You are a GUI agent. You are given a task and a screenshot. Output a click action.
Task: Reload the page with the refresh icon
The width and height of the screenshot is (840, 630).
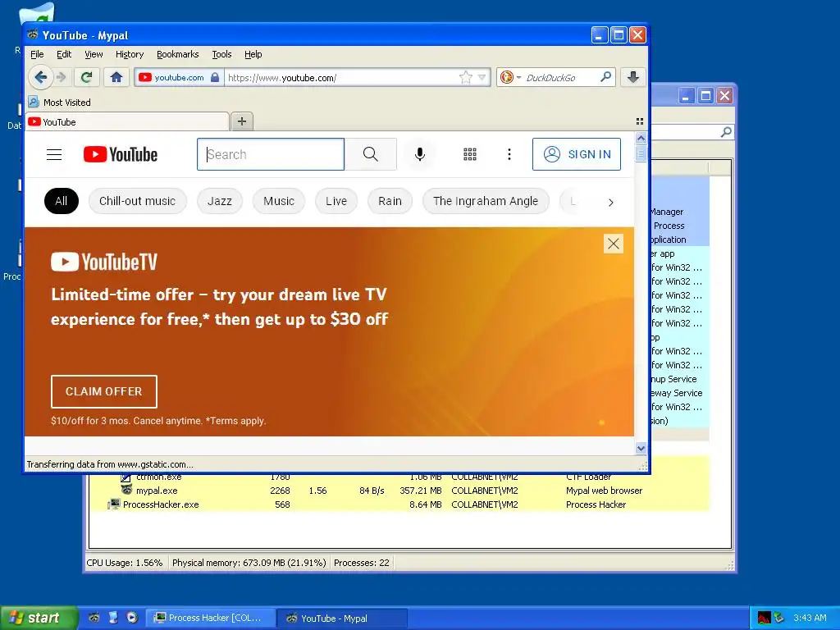[x=86, y=77]
